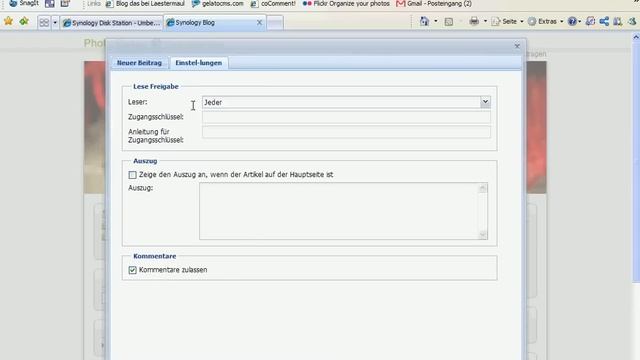Open the coComment! bookmark

(273, 4)
